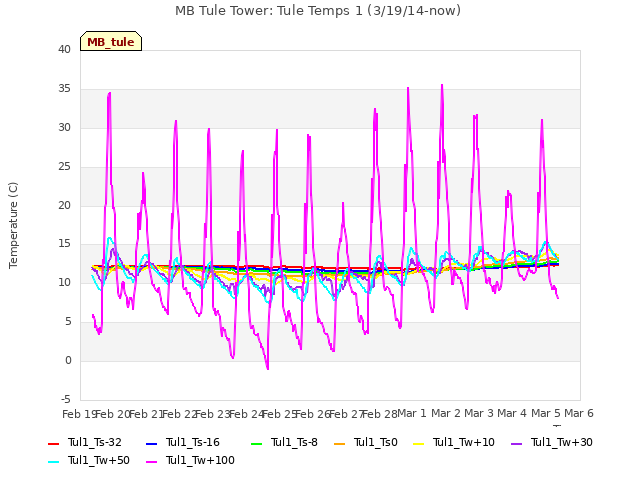This screenshot has height=480, width=640.
Task: Click the Mar 5 x-axis date label
Action: tap(546, 413)
